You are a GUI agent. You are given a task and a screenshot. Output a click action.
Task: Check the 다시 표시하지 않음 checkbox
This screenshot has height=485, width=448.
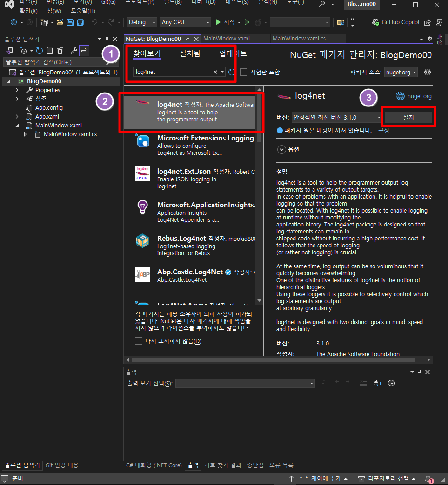click(x=139, y=341)
